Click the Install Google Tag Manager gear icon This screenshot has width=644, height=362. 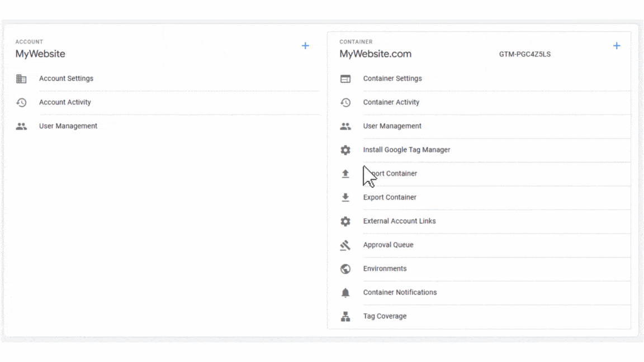[345, 150]
